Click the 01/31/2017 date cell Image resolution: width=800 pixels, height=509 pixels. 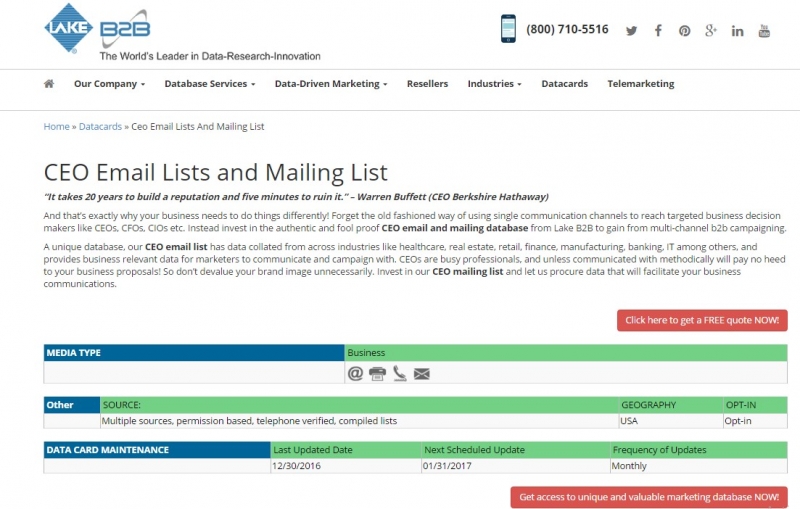pyautogui.click(x=516, y=466)
